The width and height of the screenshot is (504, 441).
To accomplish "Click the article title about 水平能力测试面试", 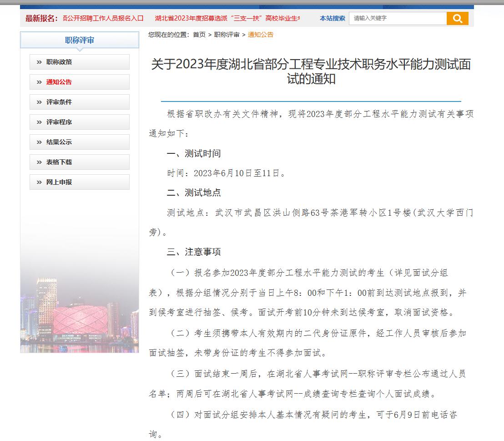I will [311, 71].
